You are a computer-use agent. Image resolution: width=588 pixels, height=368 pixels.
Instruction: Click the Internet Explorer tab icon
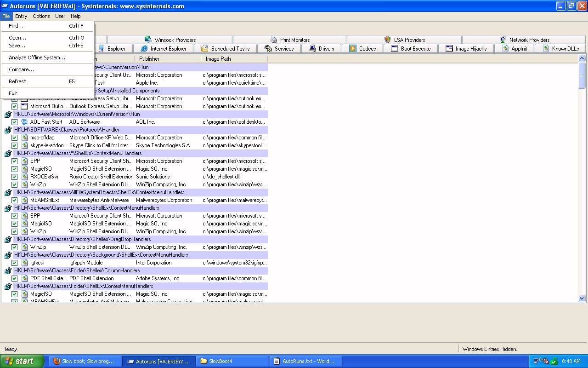pos(144,48)
